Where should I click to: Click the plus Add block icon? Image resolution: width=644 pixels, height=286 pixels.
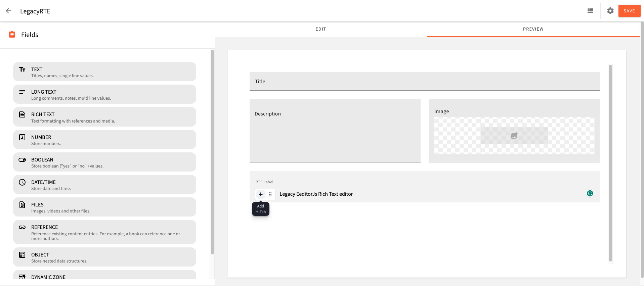click(261, 194)
